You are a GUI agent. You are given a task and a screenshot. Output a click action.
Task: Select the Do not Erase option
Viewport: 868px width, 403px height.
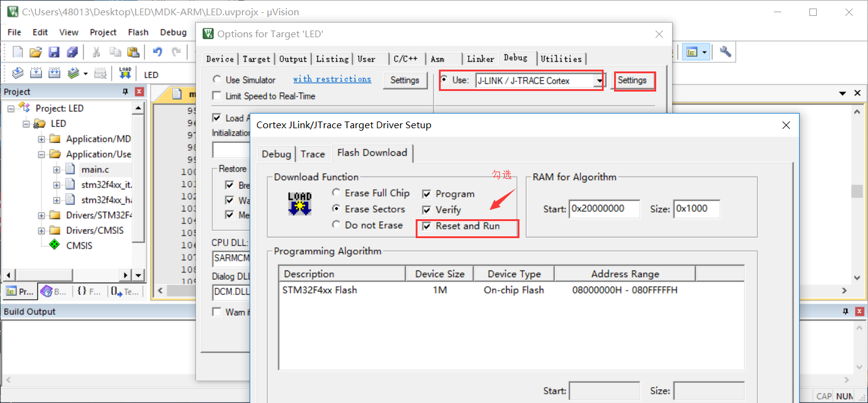(336, 225)
